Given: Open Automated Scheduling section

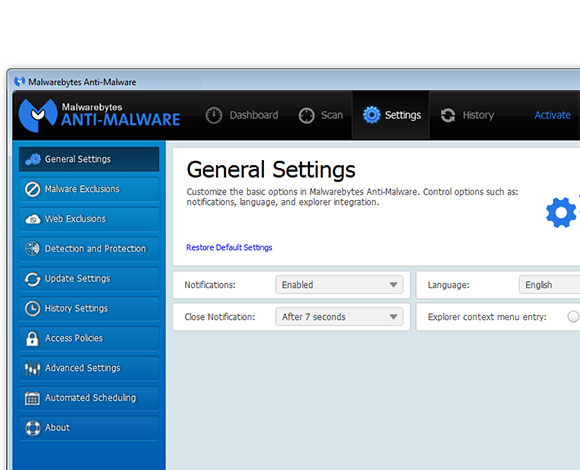Looking at the screenshot, I should [89, 398].
